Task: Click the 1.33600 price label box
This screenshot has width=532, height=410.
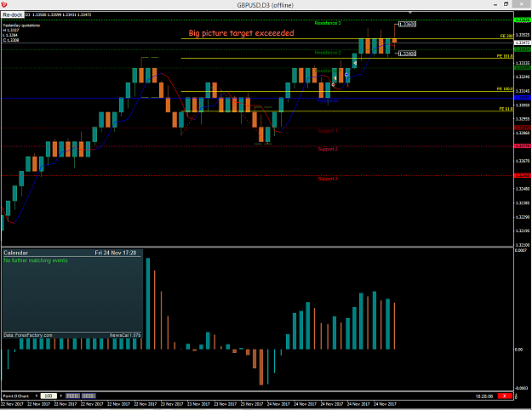Action: (x=407, y=25)
